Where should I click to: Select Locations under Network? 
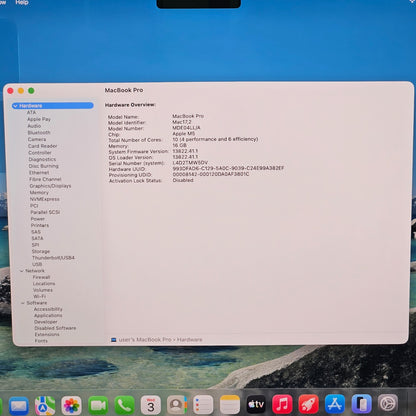(x=44, y=284)
